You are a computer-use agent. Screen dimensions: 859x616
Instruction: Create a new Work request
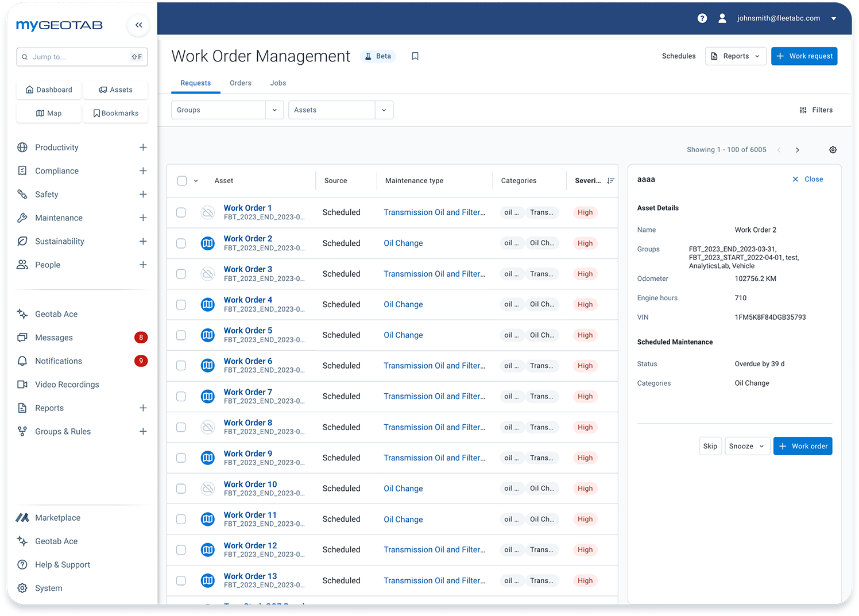pos(804,56)
